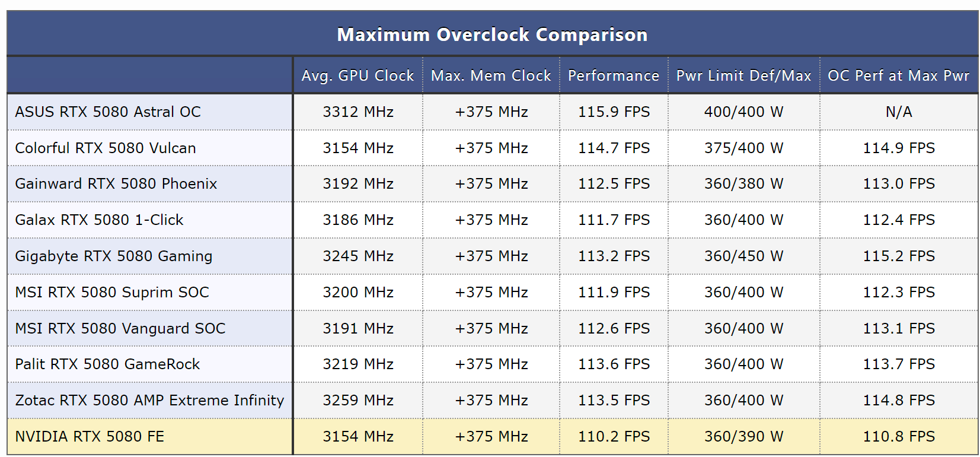
Task: Click "360/400 W" in the Galax 1-Click row
Action: coord(744,220)
